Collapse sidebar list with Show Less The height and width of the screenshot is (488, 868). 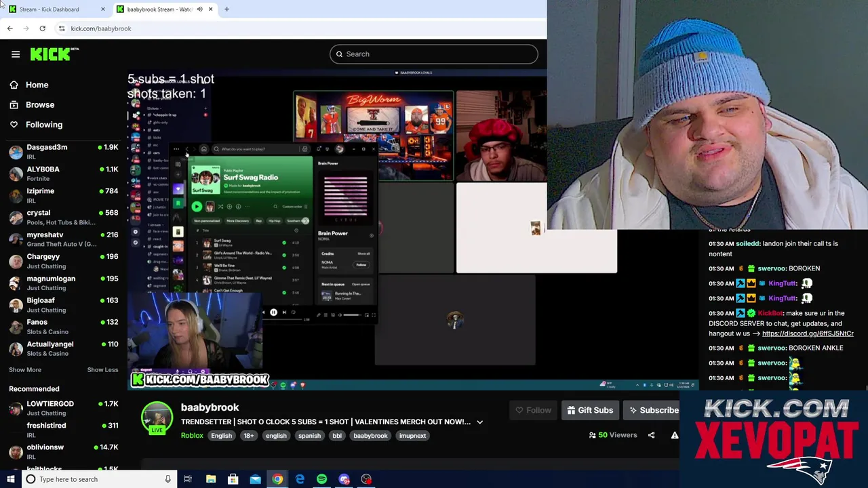point(102,370)
